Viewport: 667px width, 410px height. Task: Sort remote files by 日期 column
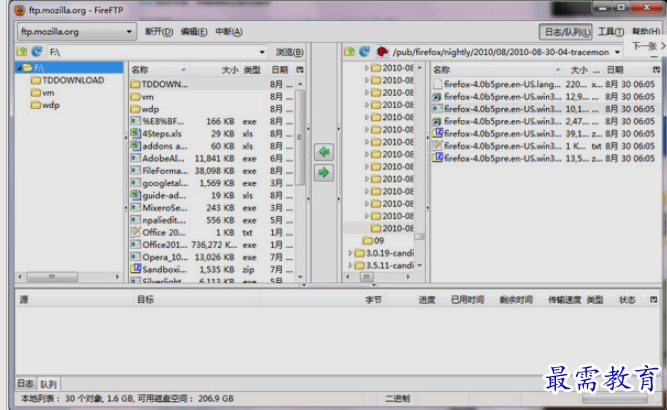[x=615, y=70]
